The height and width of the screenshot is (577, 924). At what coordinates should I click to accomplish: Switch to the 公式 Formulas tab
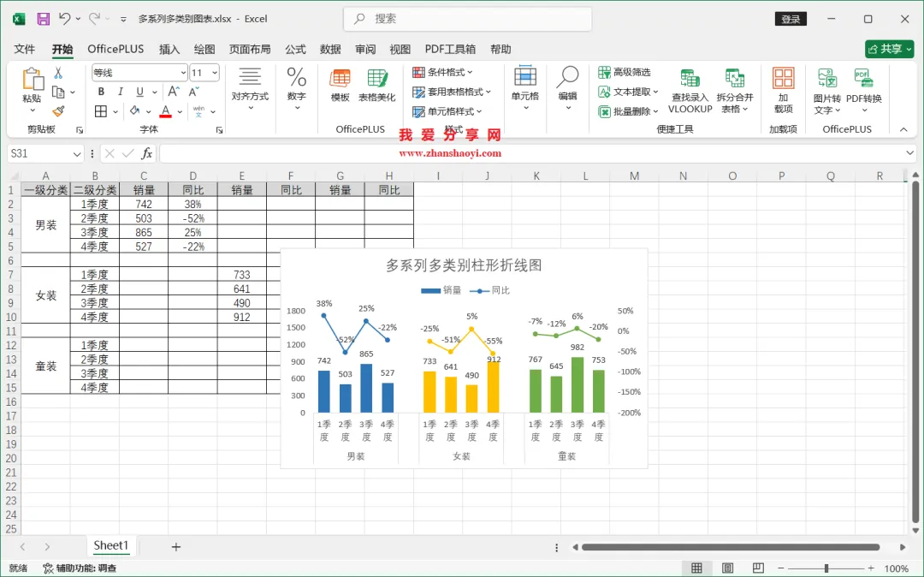[295, 49]
